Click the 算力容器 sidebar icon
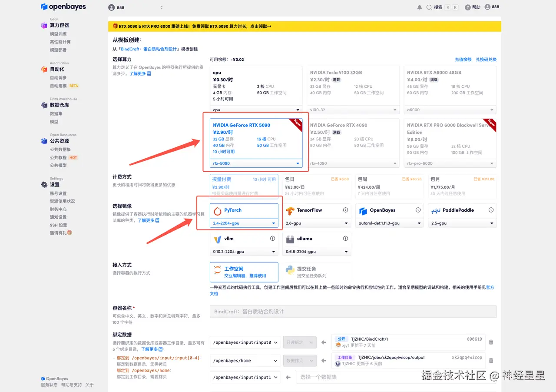Viewport: 556px width, 392px height. [44, 25]
